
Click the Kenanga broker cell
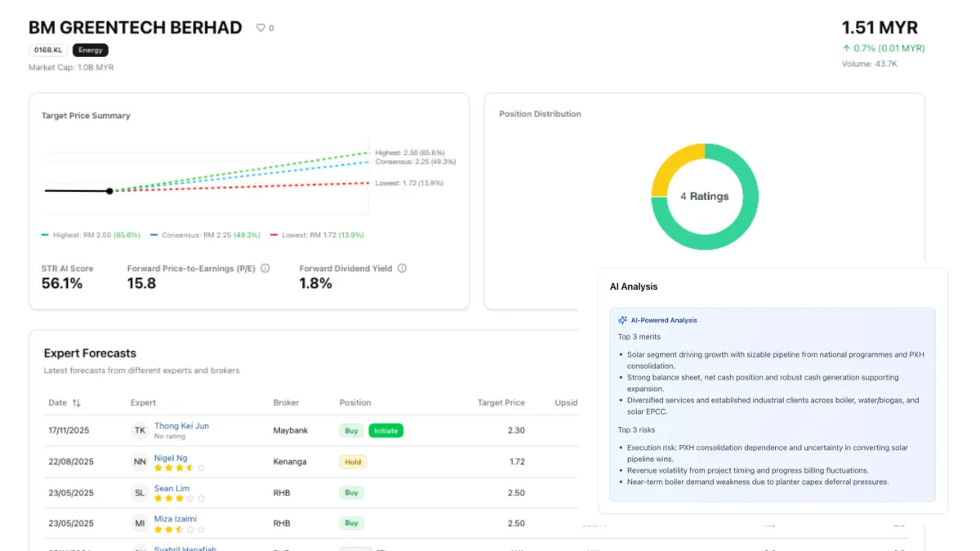click(x=290, y=461)
